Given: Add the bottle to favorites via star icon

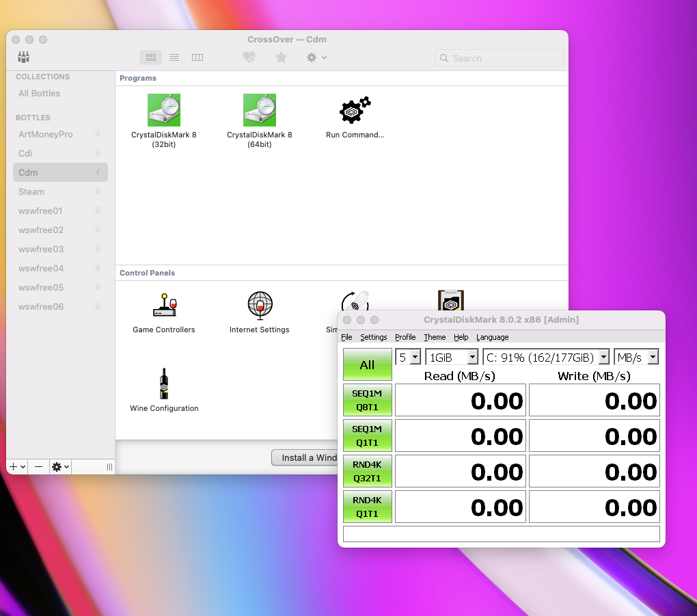Looking at the screenshot, I should coord(281,57).
